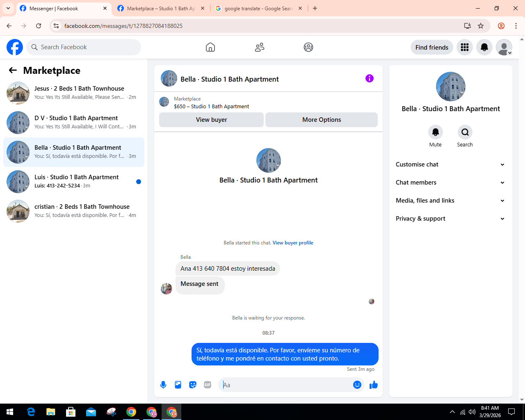Click the browser back arrow
The width and height of the screenshot is (525, 420).
[9, 26]
